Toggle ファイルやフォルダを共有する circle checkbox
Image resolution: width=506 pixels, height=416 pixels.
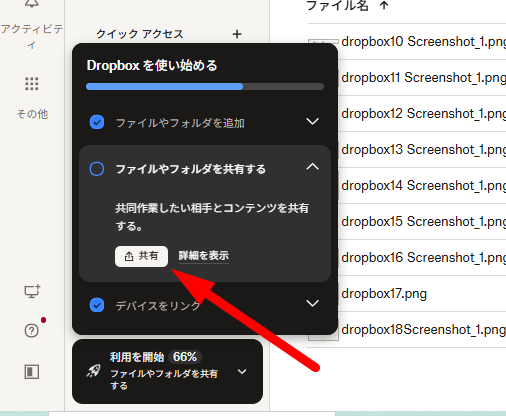97,169
